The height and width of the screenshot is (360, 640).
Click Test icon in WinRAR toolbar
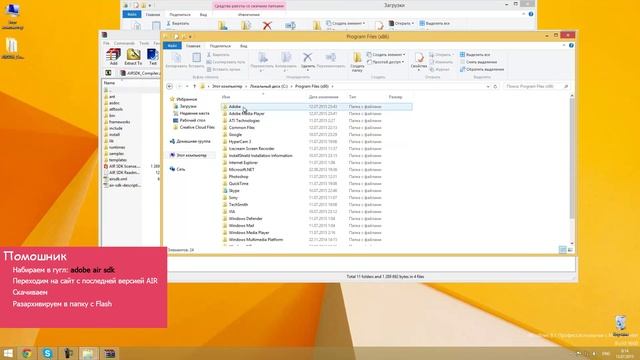[153, 56]
